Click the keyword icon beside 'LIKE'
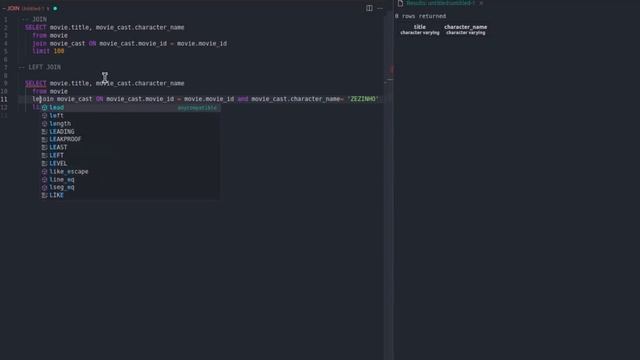640x360 pixels. 44,196
